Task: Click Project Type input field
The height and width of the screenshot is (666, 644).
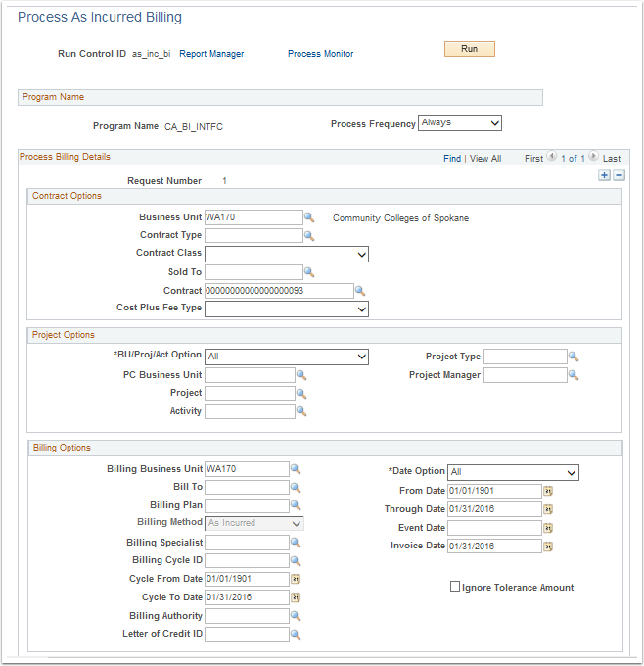Action: (526, 357)
